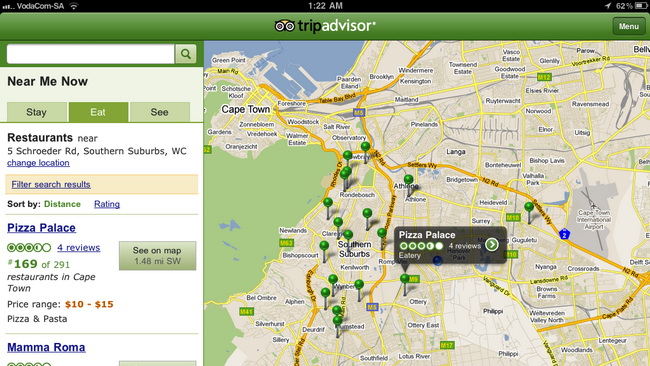Click the green pin west of airport

click(529, 206)
